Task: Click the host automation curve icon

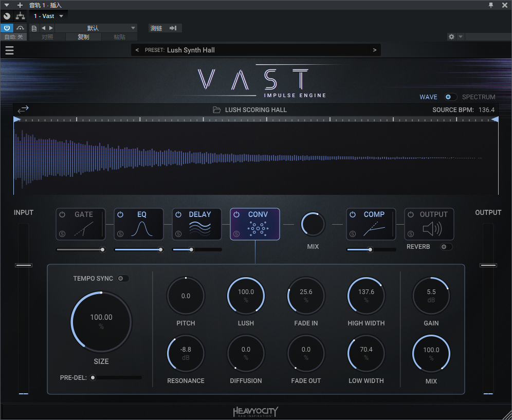Action: tap(20, 28)
